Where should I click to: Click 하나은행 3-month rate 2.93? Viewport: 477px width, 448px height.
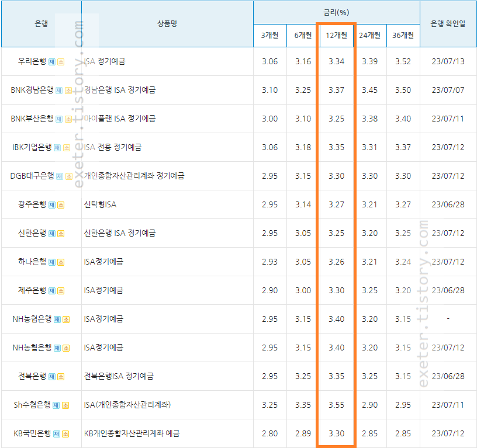pos(270,262)
